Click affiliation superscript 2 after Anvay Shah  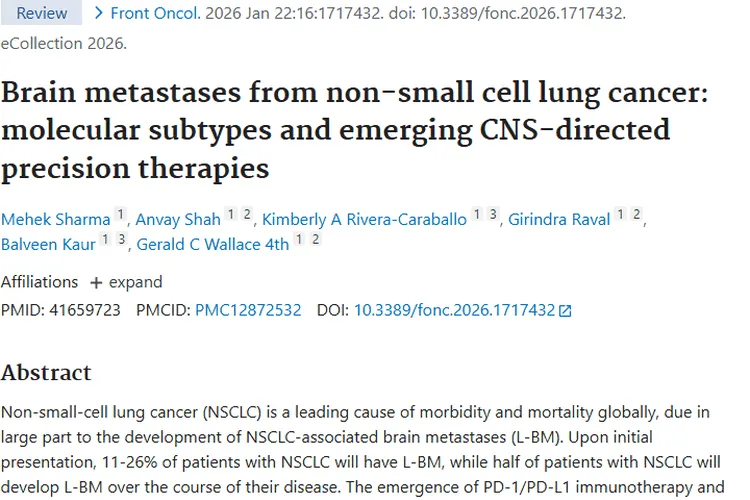pos(247,214)
